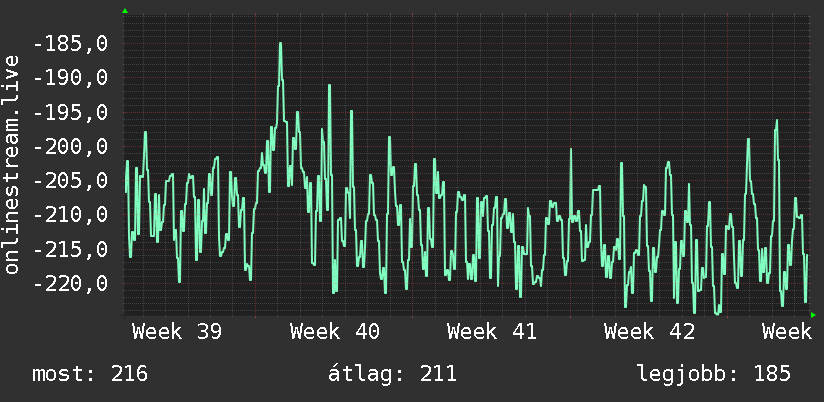Click the green arrow ending the x-axis
Screen dimensions: 824x402
pos(813,315)
